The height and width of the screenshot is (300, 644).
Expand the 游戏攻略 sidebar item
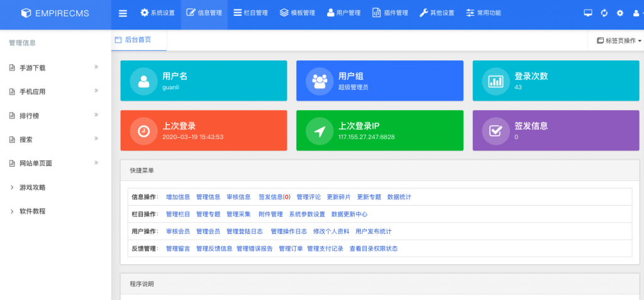point(32,187)
